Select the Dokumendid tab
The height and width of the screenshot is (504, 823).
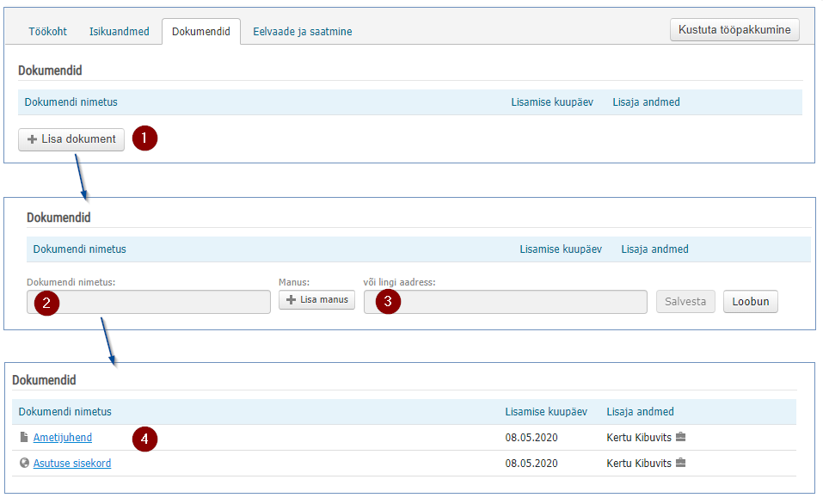201,32
